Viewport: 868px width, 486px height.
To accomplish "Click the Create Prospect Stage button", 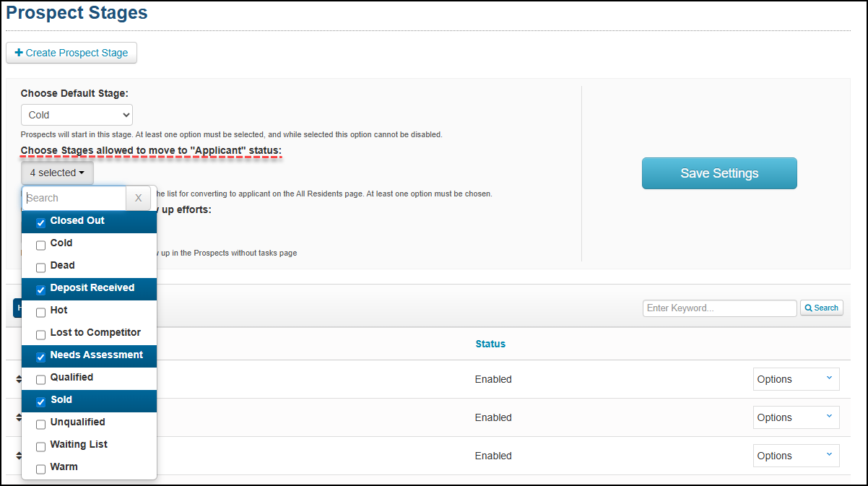I will click(x=71, y=53).
